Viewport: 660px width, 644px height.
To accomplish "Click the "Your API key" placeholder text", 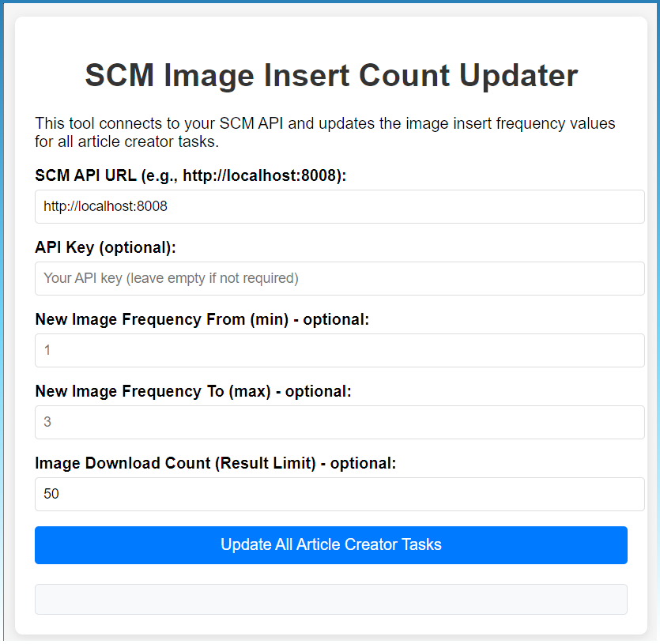I will tap(170, 278).
